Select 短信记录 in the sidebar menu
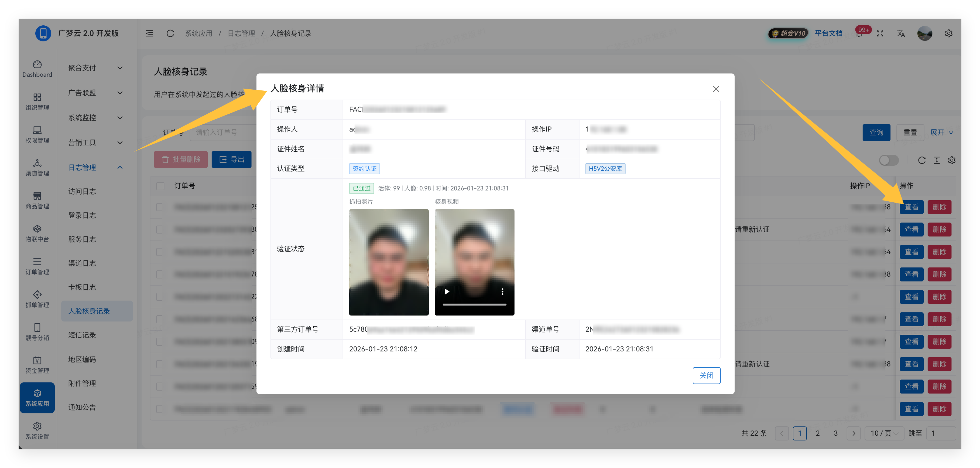The image size is (980, 468). point(82,335)
